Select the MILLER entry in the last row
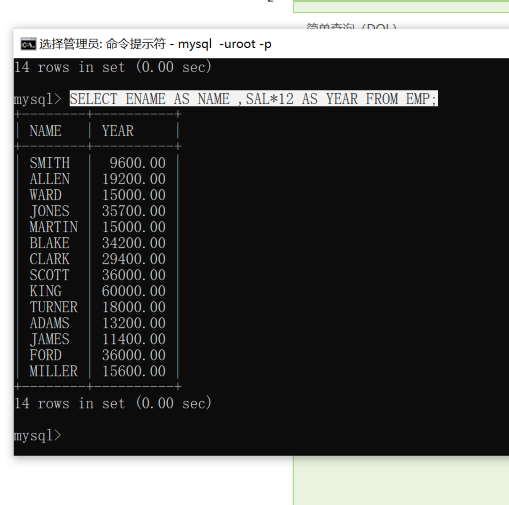The height and width of the screenshot is (505, 509). click(x=53, y=371)
